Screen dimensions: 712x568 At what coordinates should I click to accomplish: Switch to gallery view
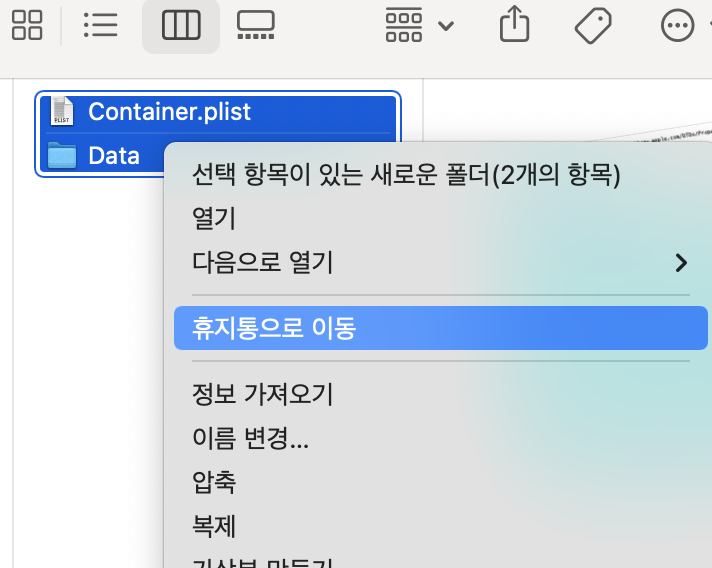coord(256,25)
